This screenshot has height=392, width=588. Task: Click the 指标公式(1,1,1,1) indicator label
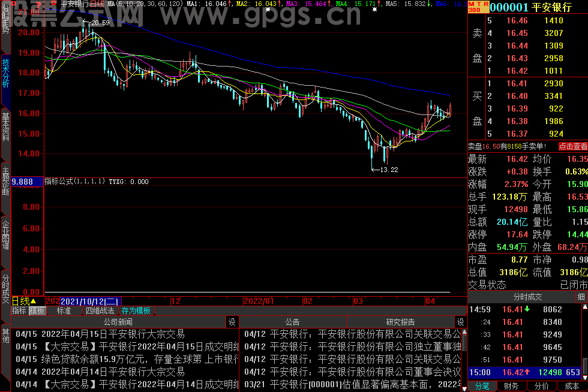74,182
